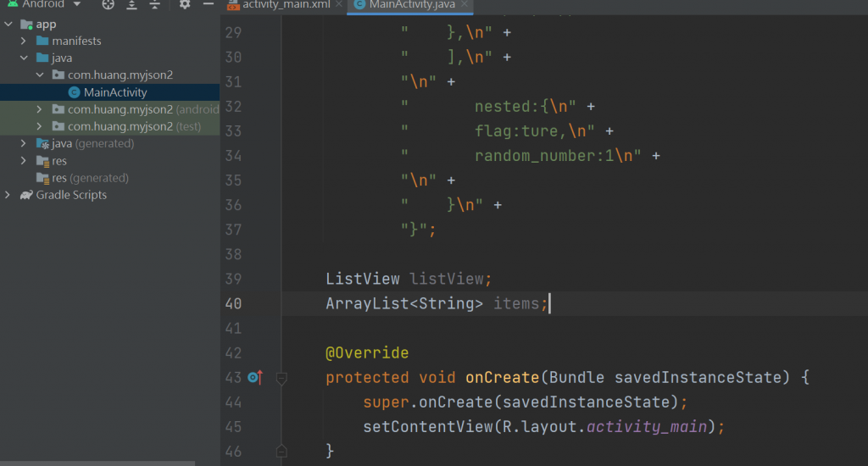Image resolution: width=868 pixels, height=466 pixels.
Task: Click on the ListView listView declaration
Action: click(x=409, y=279)
